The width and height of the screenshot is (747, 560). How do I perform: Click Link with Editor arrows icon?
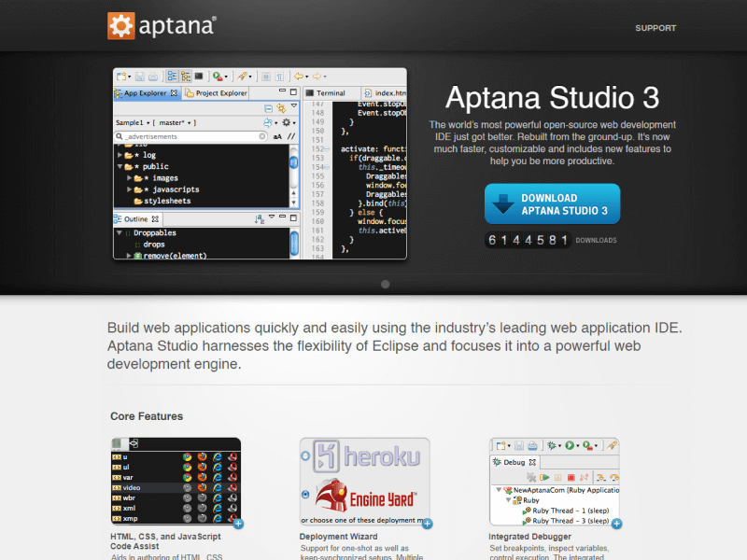tap(282, 108)
